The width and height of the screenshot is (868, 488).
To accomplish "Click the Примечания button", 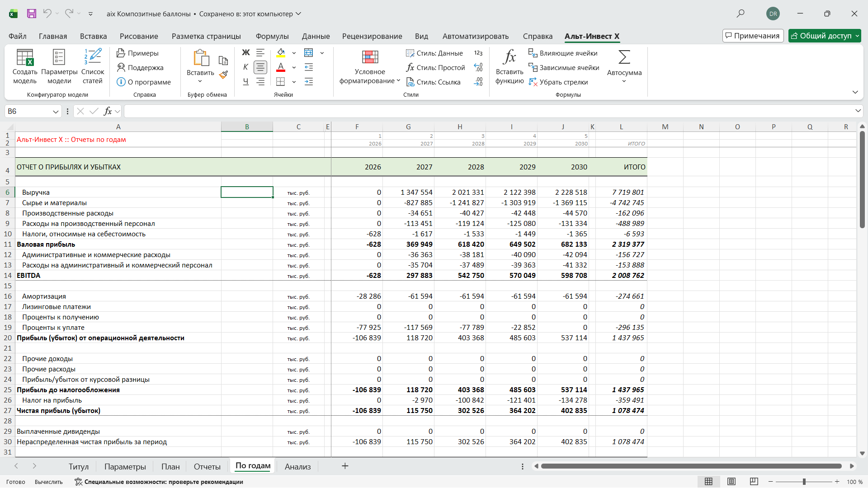I will [753, 36].
